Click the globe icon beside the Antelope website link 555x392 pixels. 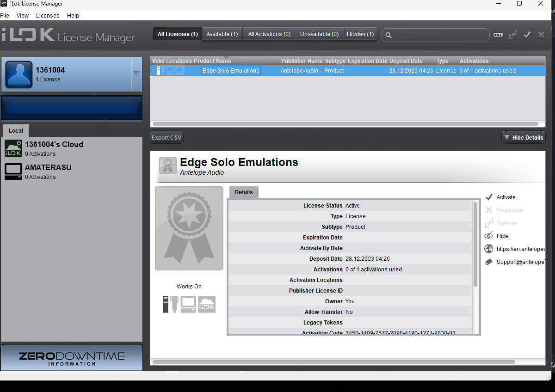click(x=489, y=249)
